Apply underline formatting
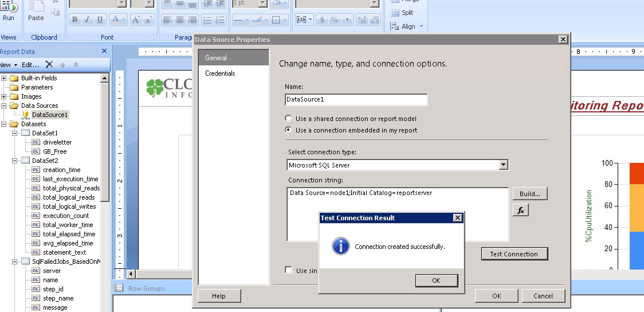This screenshot has height=312, width=644. tap(100, 19)
